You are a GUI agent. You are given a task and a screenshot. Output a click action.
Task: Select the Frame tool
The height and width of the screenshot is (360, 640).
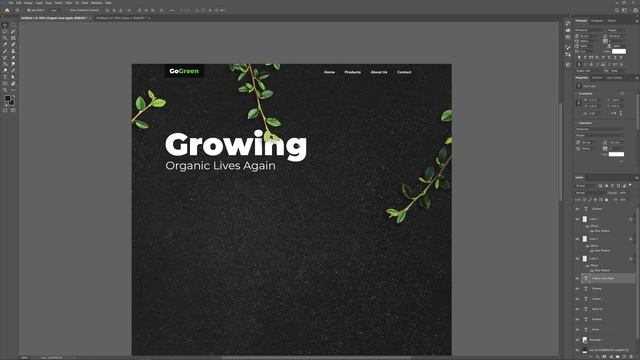[13, 38]
